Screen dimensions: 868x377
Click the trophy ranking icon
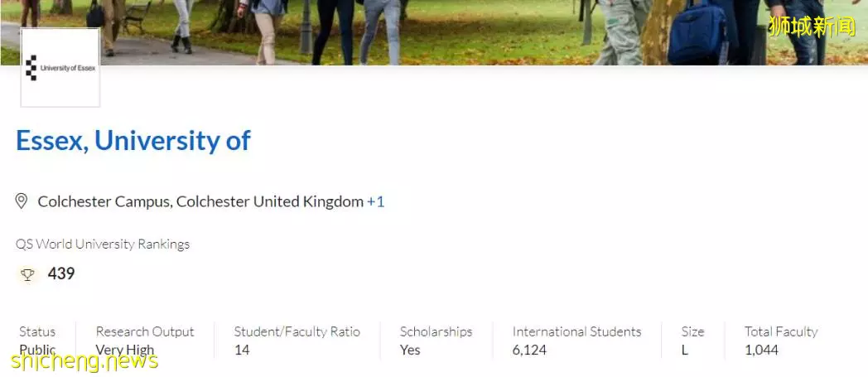pos(27,274)
